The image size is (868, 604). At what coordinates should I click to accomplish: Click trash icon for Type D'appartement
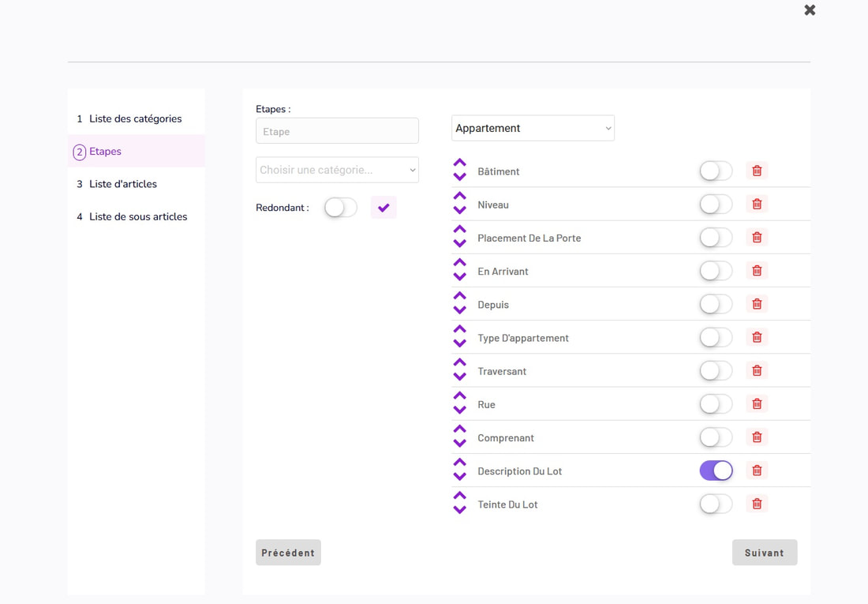pos(757,337)
